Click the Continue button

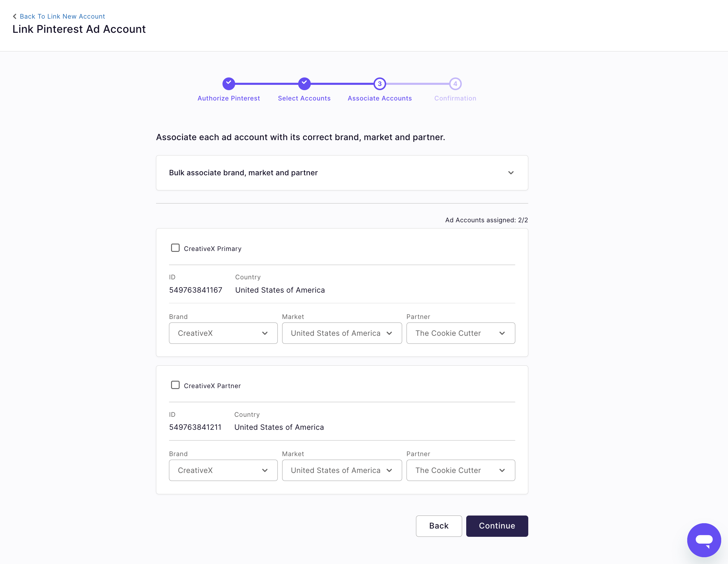point(497,526)
